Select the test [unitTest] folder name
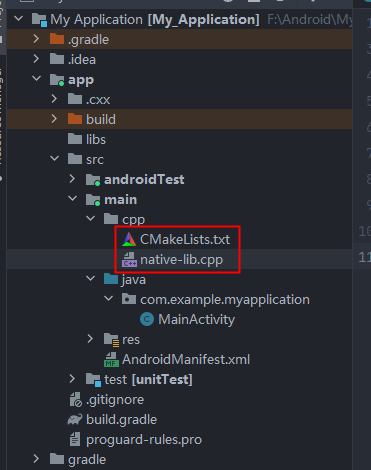 point(148,379)
